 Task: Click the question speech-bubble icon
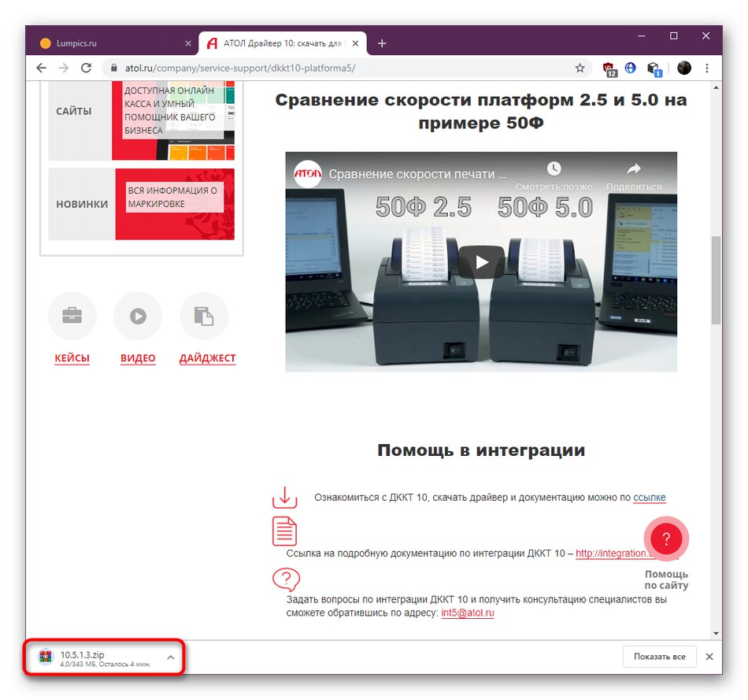286,580
